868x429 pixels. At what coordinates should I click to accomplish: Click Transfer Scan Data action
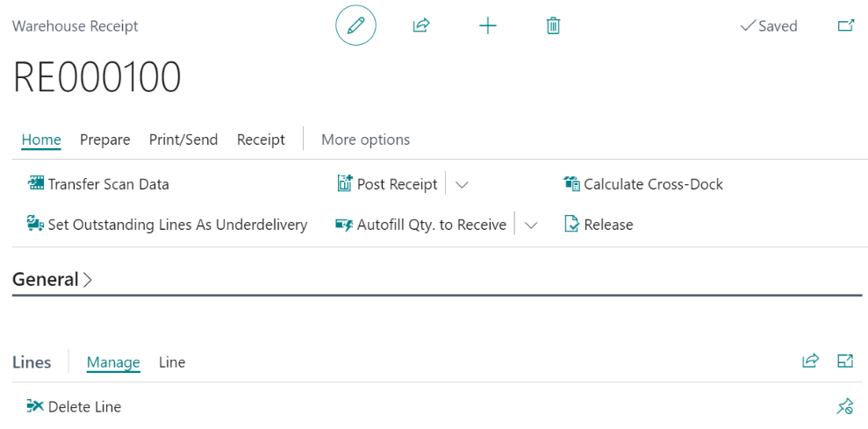pos(98,184)
